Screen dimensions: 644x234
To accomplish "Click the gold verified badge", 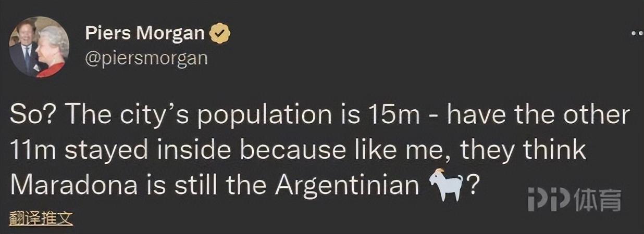I will (x=219, y=35).
